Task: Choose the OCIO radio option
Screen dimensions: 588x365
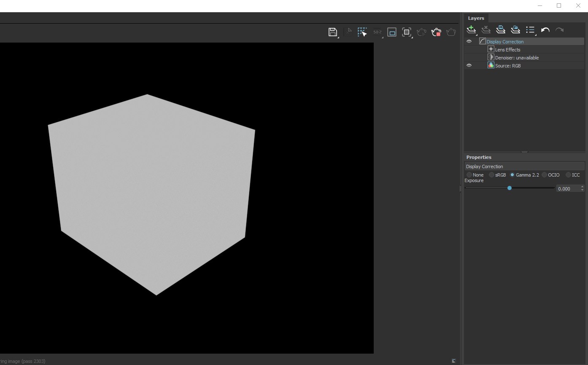Action: point(545,175)
